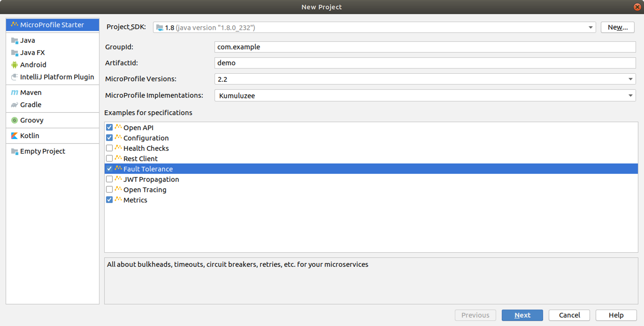Close the New Project dialog
Screen dimensions: 644x326
pos(637,7)
